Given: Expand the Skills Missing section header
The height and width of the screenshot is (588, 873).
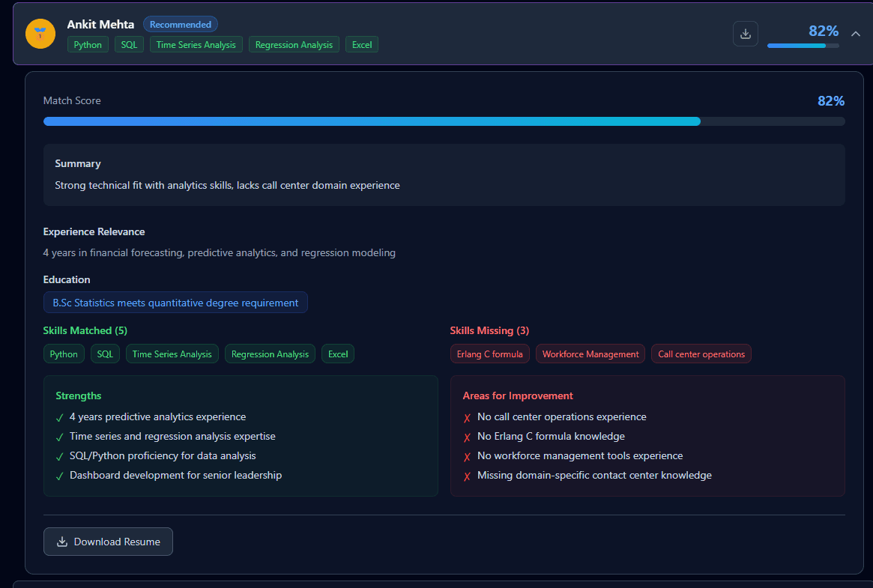Looking at the screenshot, I should [x=489, y=330].
